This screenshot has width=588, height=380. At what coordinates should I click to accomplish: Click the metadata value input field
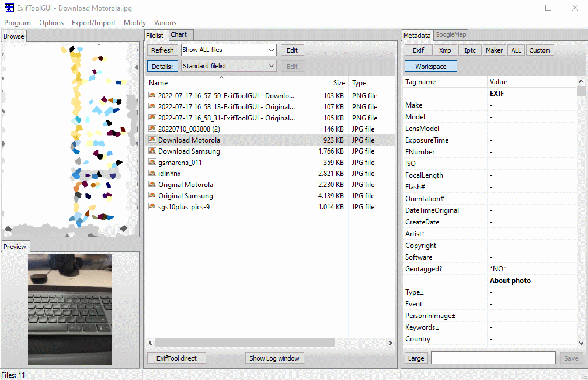pyautogui.click(x=493, y=358)
